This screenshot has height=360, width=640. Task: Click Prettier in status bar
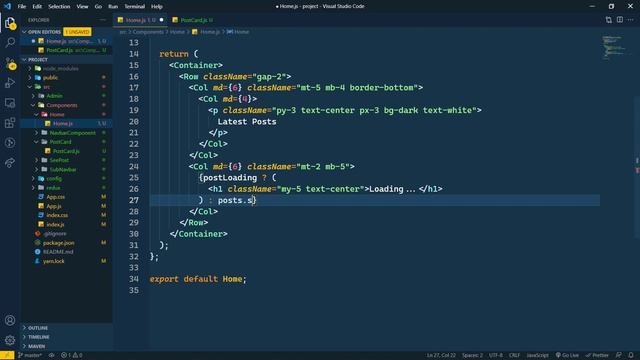tap(597, 356)
